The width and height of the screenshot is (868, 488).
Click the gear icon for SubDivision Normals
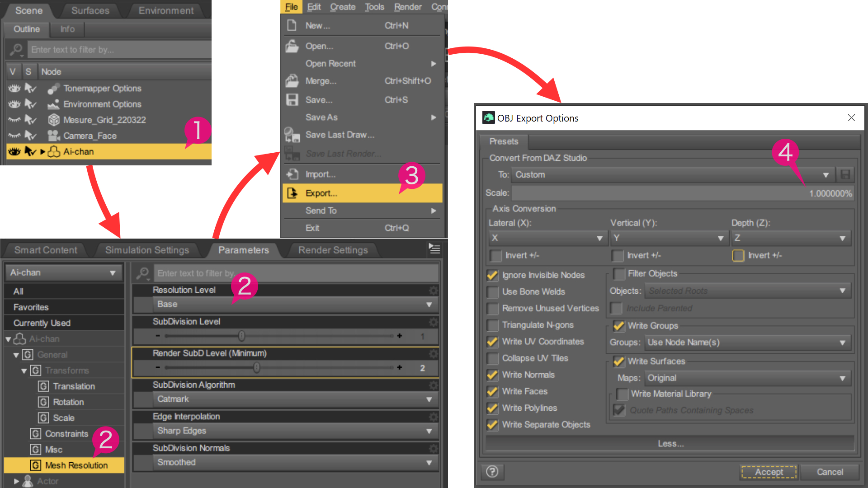433,448
